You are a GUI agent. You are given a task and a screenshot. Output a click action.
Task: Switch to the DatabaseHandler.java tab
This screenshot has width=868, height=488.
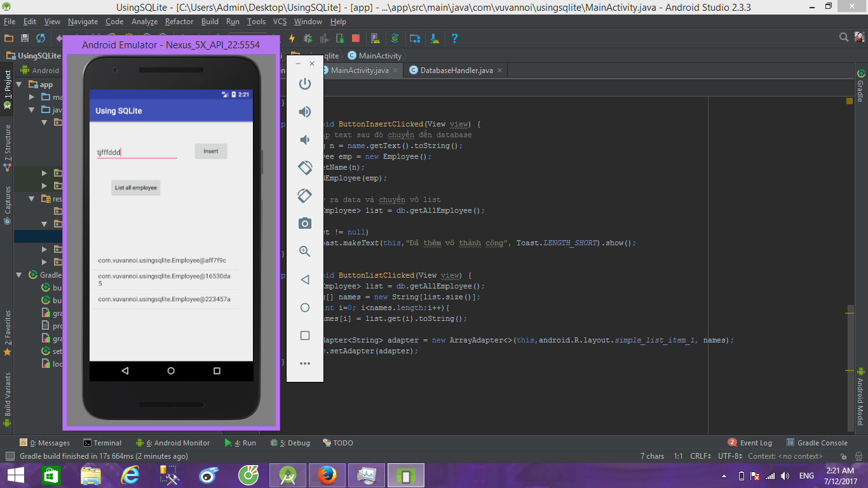pos(456,71)
